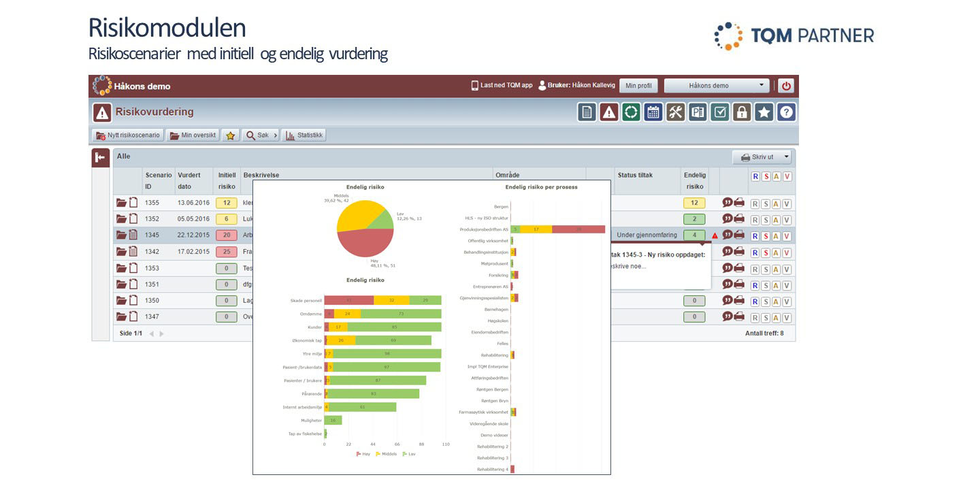Collapse the left sidebar arrow icon
Screen dimensions: 980x490
(x=101, y=158)
